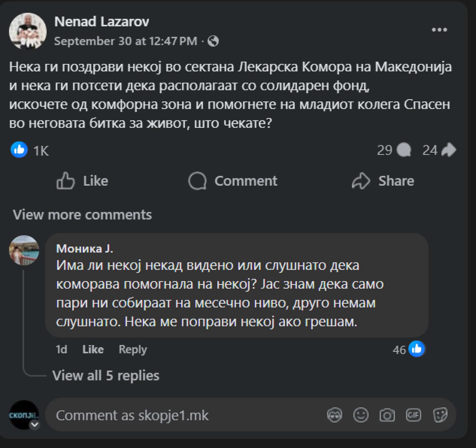Screen dimensions: 476x448
Task: Click the 24 shares arrow icon
Action: (449, 150)
